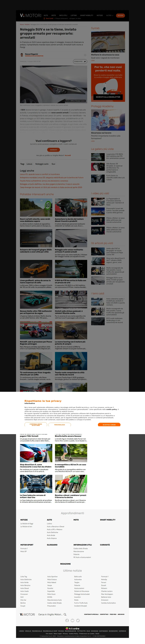Open monopattino 82 km/h article image

point(71,453)
